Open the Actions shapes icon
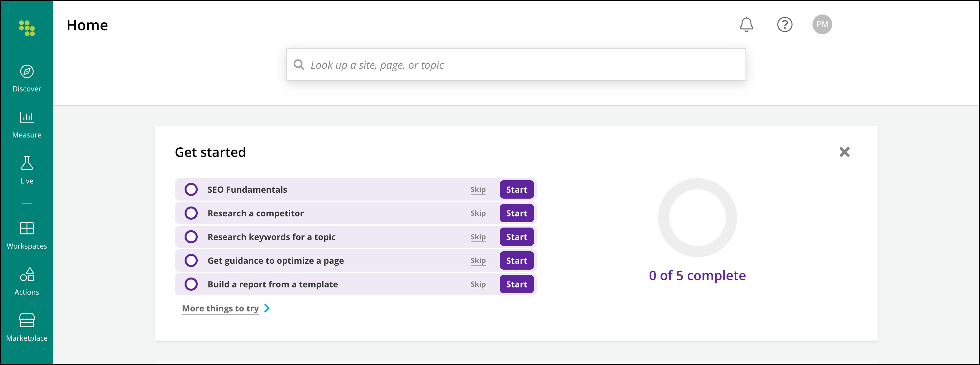The height and width of the screenshot is (365, 980). pyautogui.click(x=27, y=274)
